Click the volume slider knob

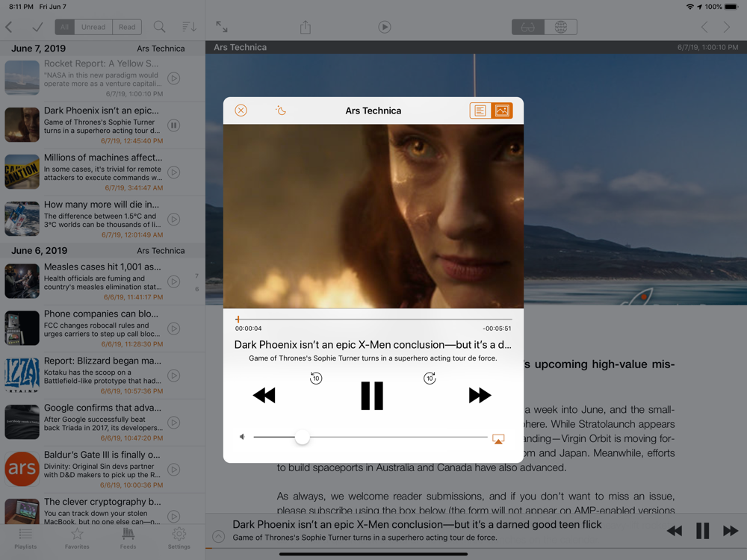tap(302, 437)
